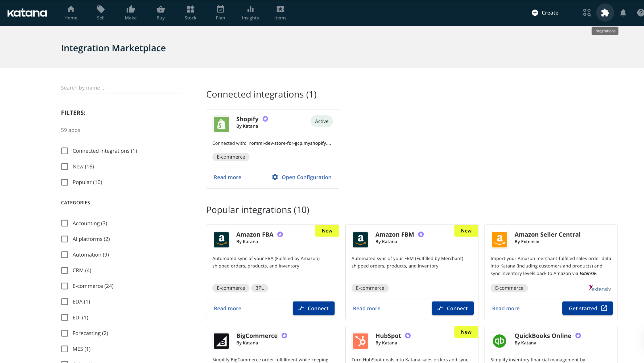Open the Stock section
This screenshot has width=644, height=363.
[x=191, y=13]
